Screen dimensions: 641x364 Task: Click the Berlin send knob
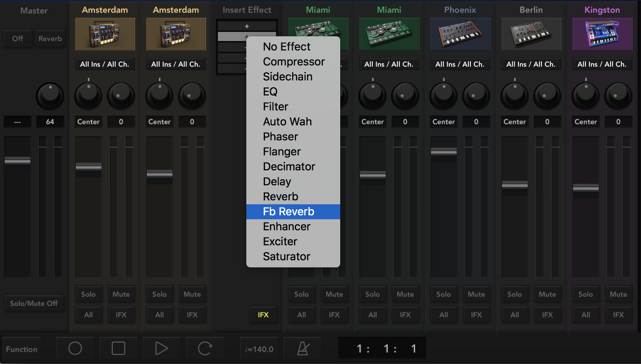(547, 96)
